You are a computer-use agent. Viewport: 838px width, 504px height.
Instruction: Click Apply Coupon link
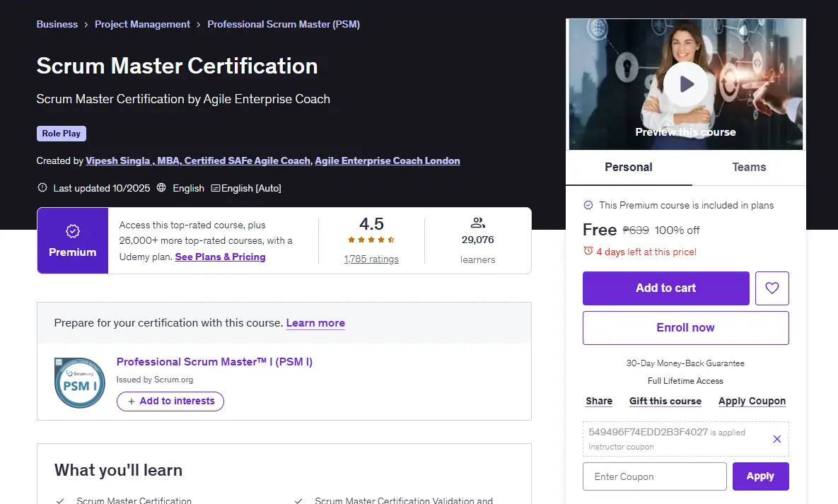tap(752, 401)
